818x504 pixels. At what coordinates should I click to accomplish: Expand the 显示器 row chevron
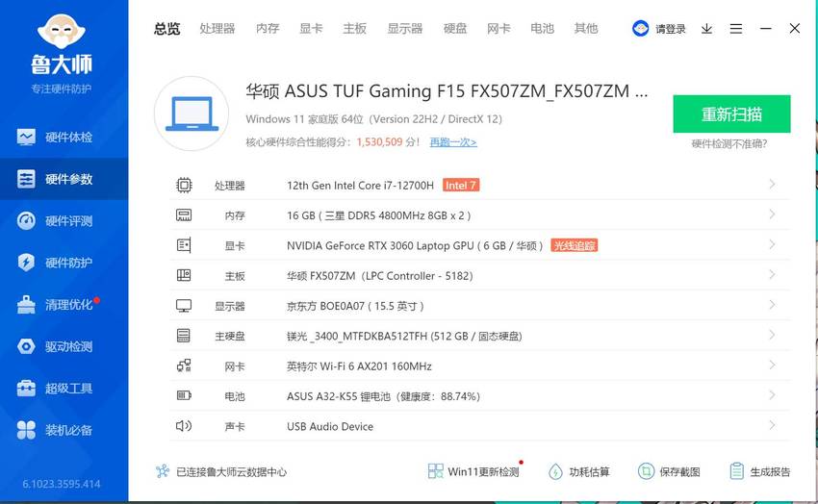point(772,305)
